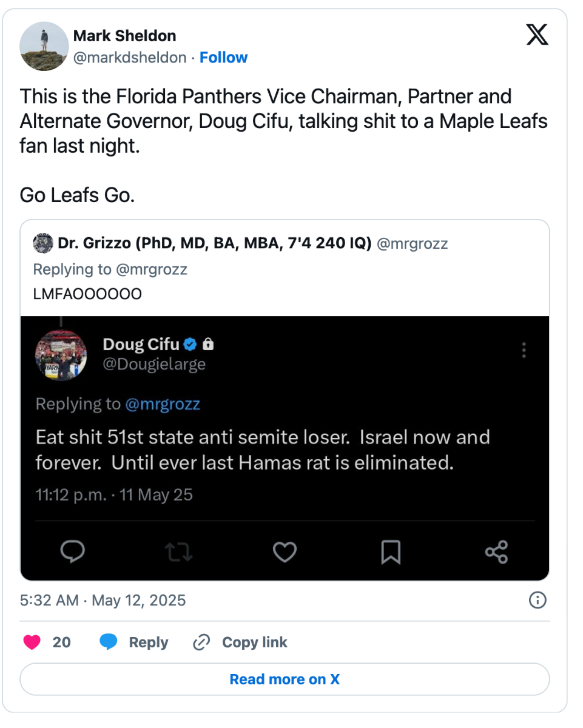The width and height of the screenshot is (583, 728).
Task: Open the three-dot menu on Doug Cifu tweet
Action: (x=524, y=350)
